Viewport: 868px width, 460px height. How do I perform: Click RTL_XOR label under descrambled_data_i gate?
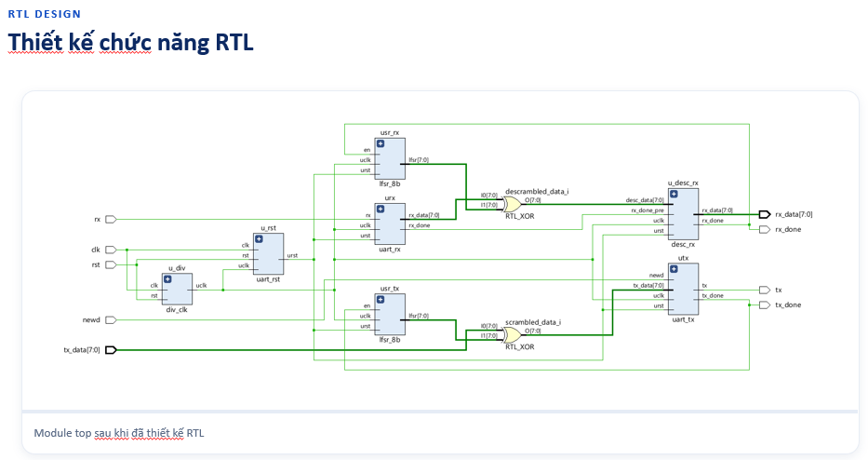(x=520, y=216)
